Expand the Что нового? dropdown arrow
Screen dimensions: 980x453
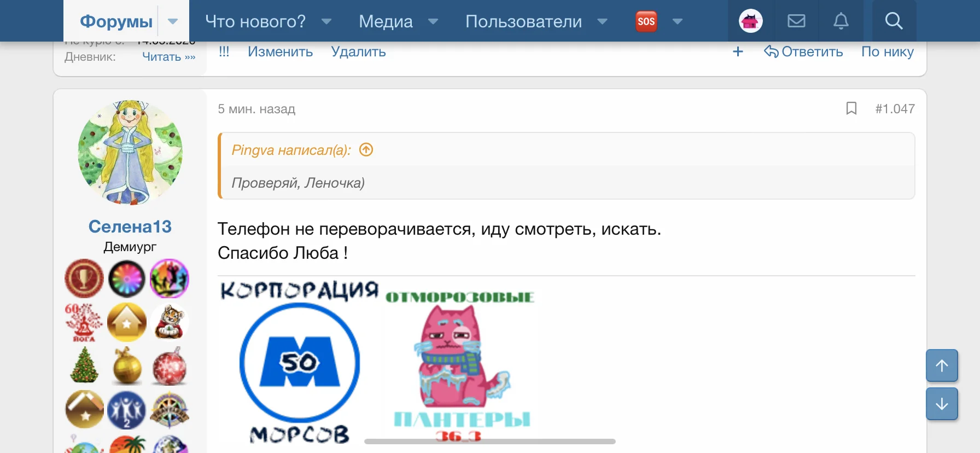tap(326, 21)
